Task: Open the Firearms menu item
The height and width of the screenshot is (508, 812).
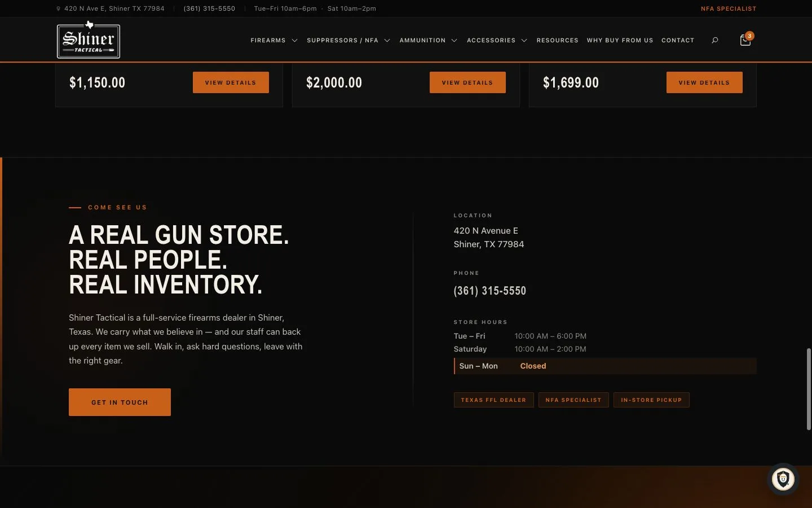Action: (x=268, y=41)
